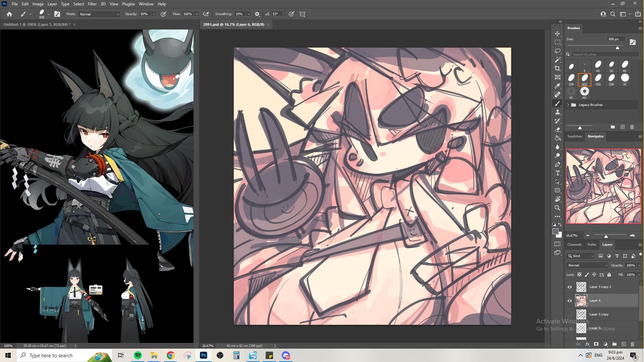Click the foreground color swatch
The height and width of the screenshot is (362, 644).
click(x=555, y=232)
